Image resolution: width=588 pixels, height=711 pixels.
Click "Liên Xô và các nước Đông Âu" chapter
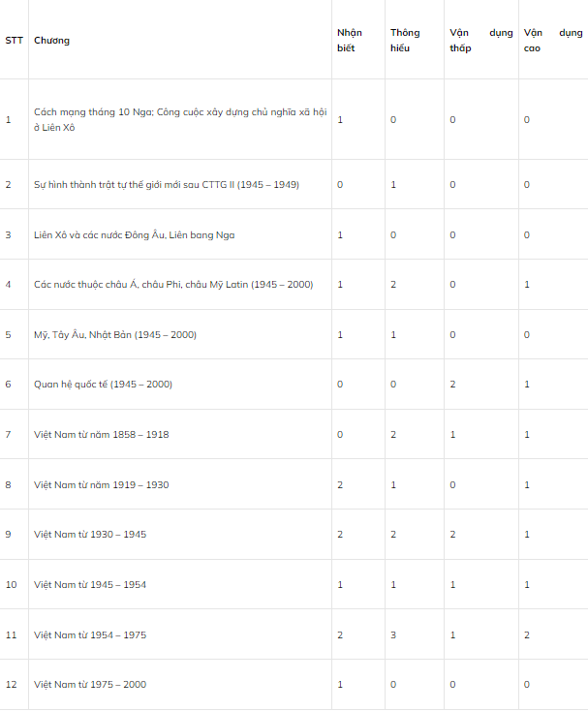134,234
